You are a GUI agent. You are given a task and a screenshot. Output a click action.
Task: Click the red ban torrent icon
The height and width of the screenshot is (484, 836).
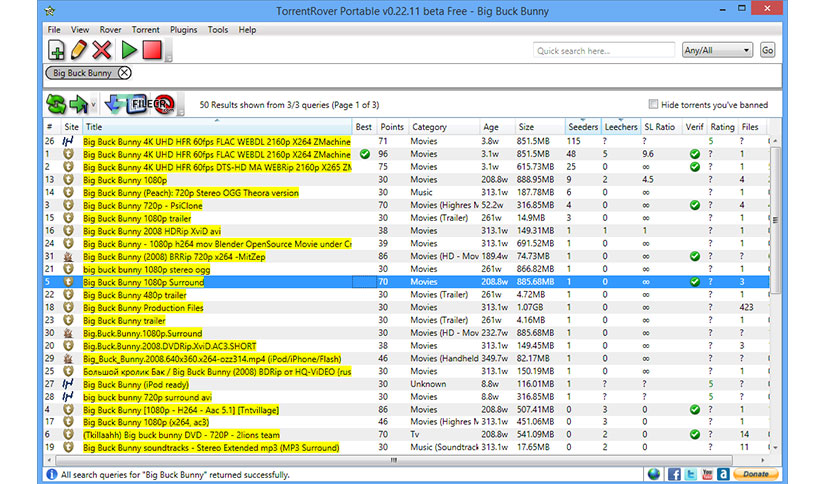[x=165, y=104]
